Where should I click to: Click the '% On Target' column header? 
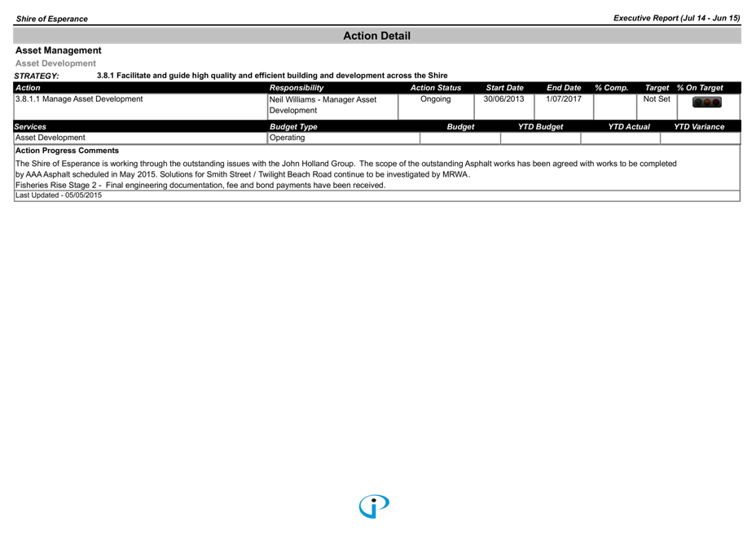coord(700,88)
